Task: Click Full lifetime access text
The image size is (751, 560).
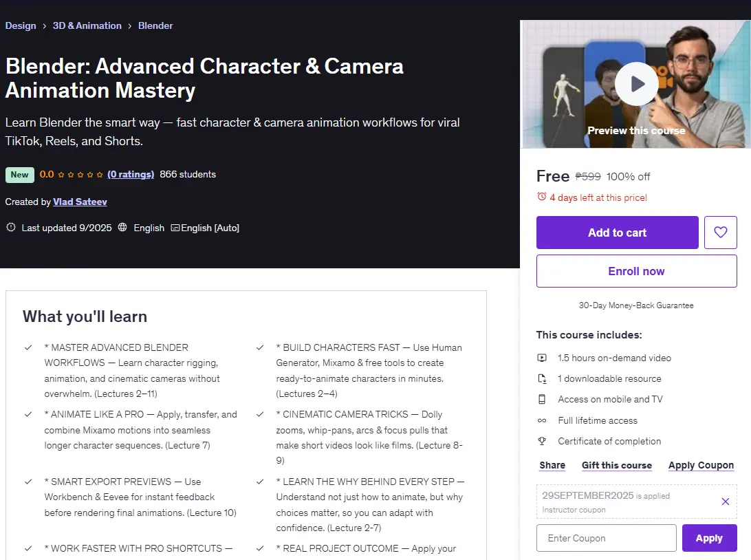Action: point(598,420)
